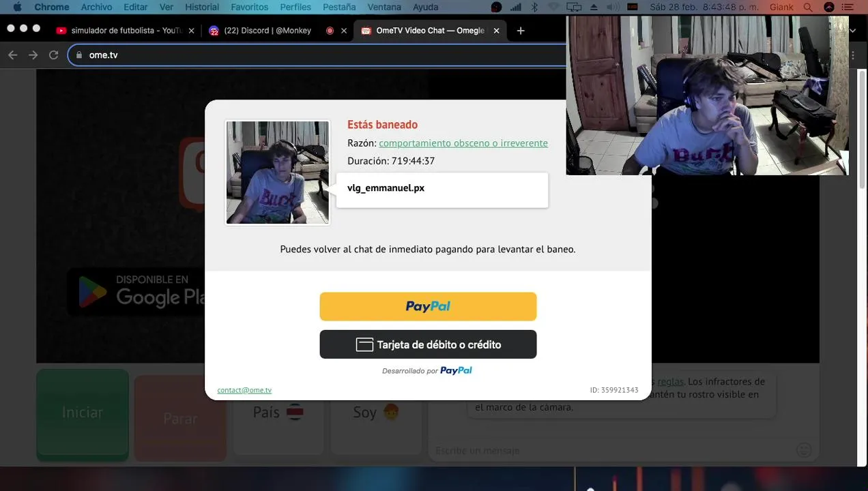Close the OmeTV Video Chat tab
The height and width of the screenshot is (491, 868).
pyautogui.click(x=496, y=31)
